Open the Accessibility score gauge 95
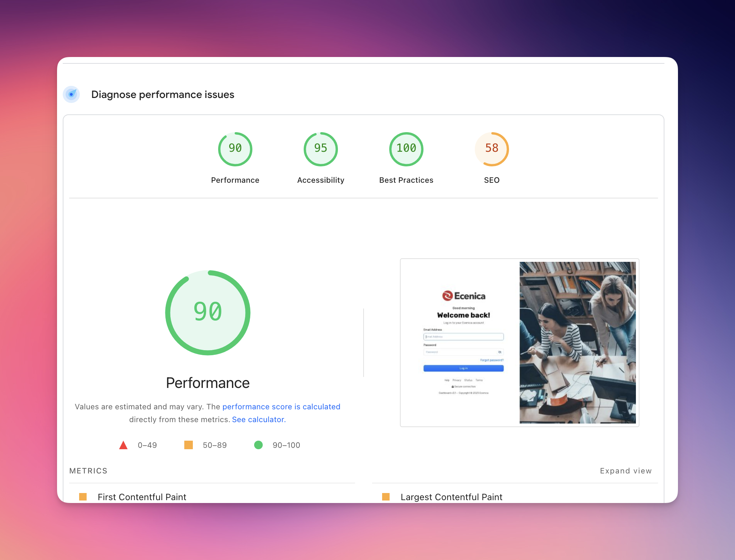Screen dimensions: 735x560 [x=321, y=149]
